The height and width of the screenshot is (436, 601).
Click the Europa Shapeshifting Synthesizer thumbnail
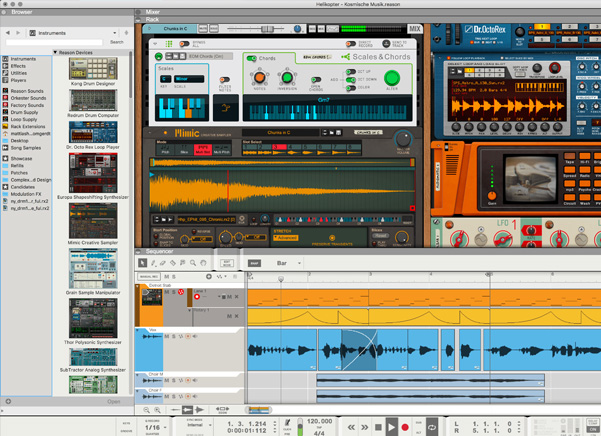[x=93, y=173]
